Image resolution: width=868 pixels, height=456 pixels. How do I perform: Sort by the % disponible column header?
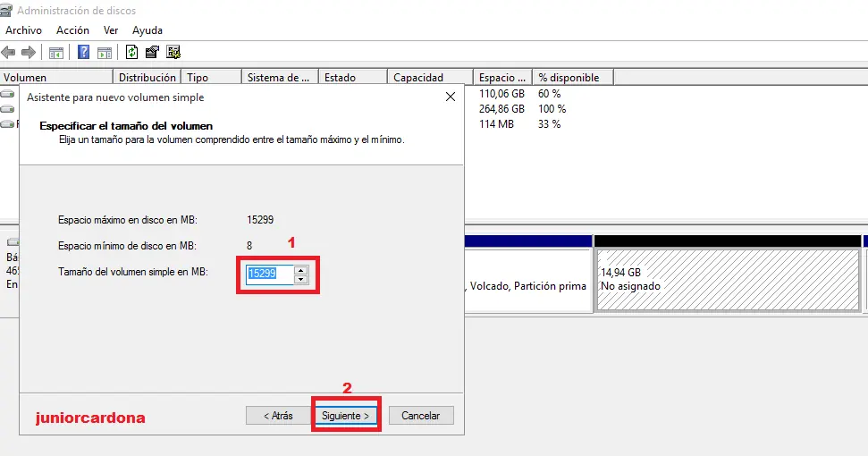coord(574,78)
